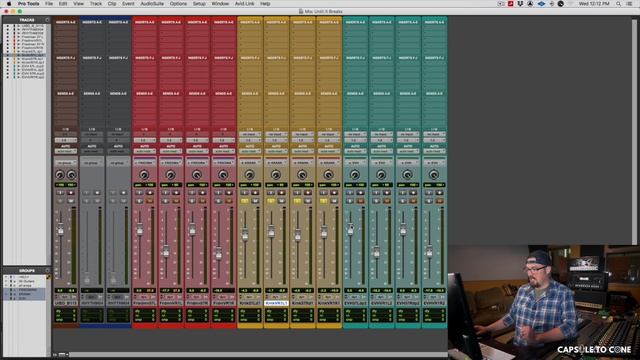Open Spotlight search in the menu bar

tap(618, 4)
